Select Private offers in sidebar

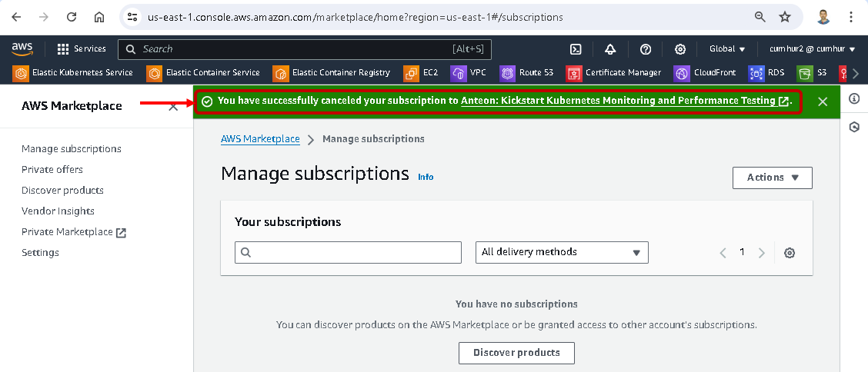coord(52,169)
